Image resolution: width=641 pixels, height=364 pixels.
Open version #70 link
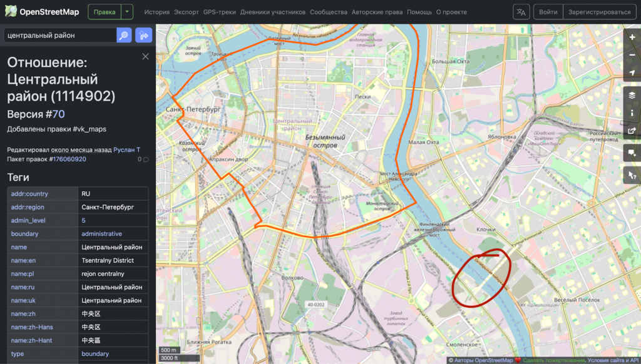tap(58, 114)
